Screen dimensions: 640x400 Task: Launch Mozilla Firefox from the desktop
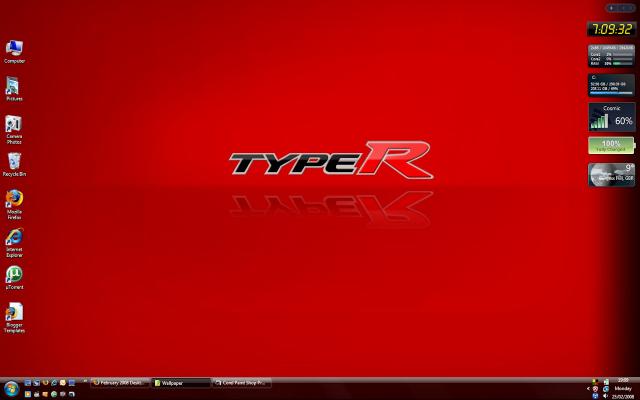14,205
